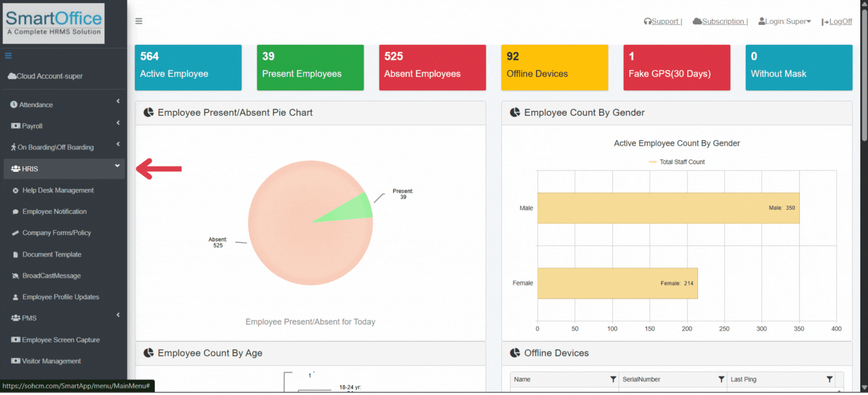Toggle the Total Staff Count legend

pos(677,162)
